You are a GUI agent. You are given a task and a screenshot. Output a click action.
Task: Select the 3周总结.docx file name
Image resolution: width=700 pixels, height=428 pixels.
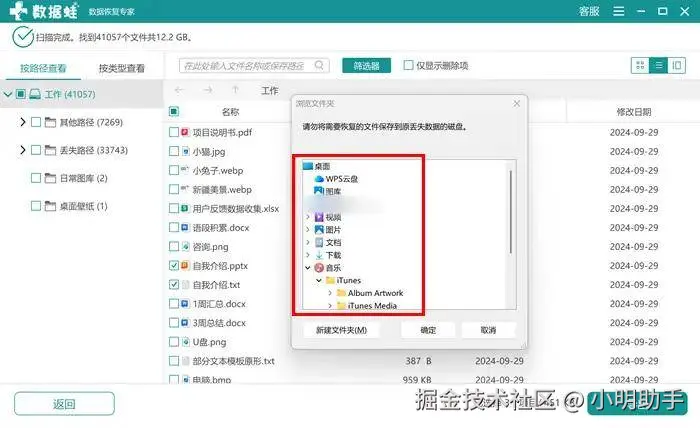click(219, 323)
